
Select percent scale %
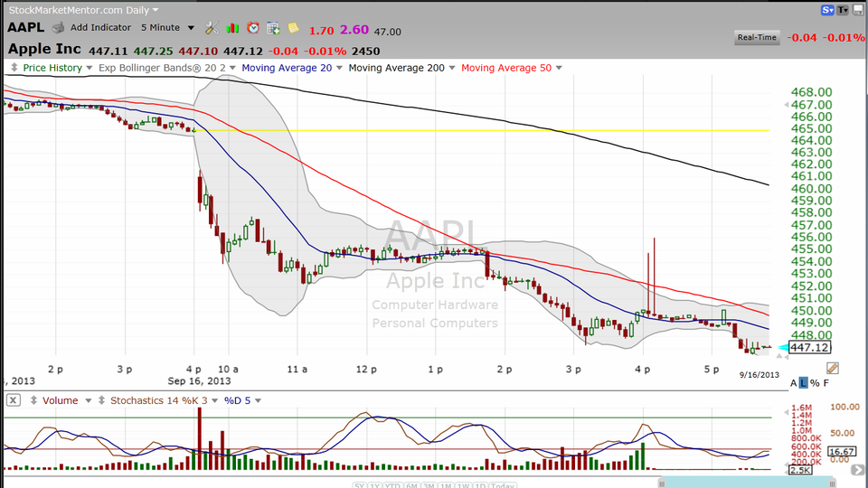pyautogui.click(x=815, y=383)
